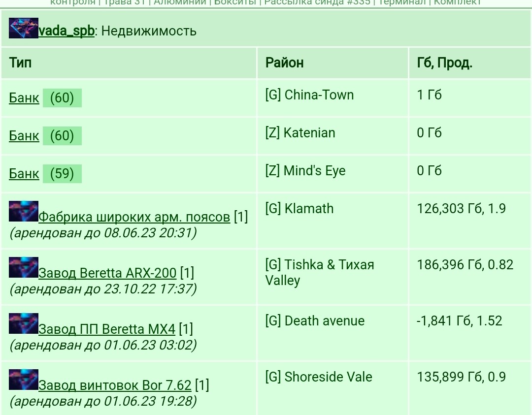Open Завод Beretta ARX-200 link

(107, 273)
